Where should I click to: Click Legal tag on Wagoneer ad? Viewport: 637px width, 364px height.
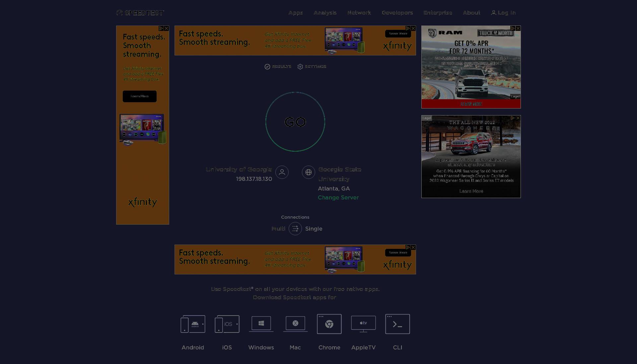(427, 118)
